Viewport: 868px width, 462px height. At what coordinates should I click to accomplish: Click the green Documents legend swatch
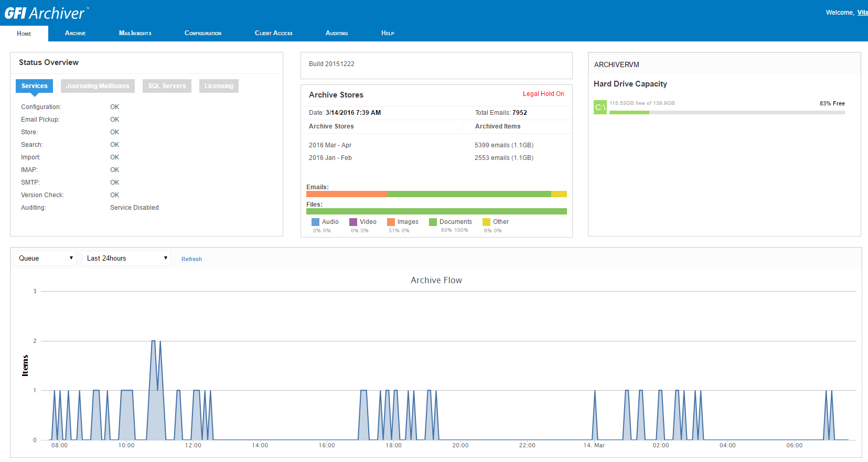click(433, 222)
